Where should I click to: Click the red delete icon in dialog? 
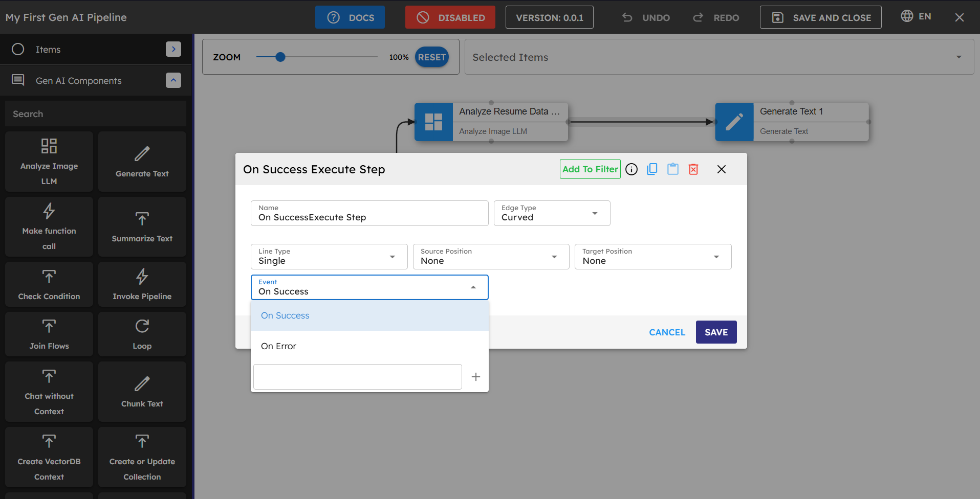[693, 169]
